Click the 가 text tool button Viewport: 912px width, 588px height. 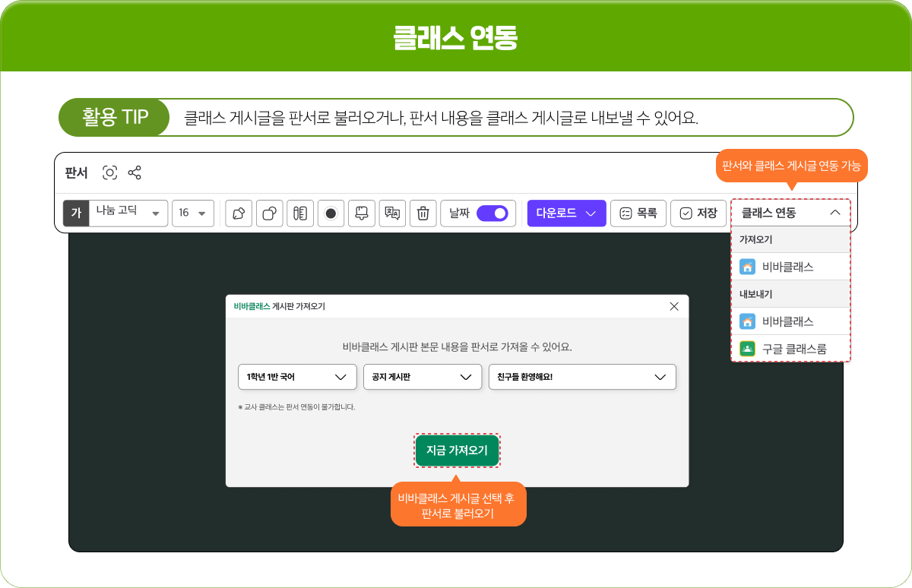point(76,213)
